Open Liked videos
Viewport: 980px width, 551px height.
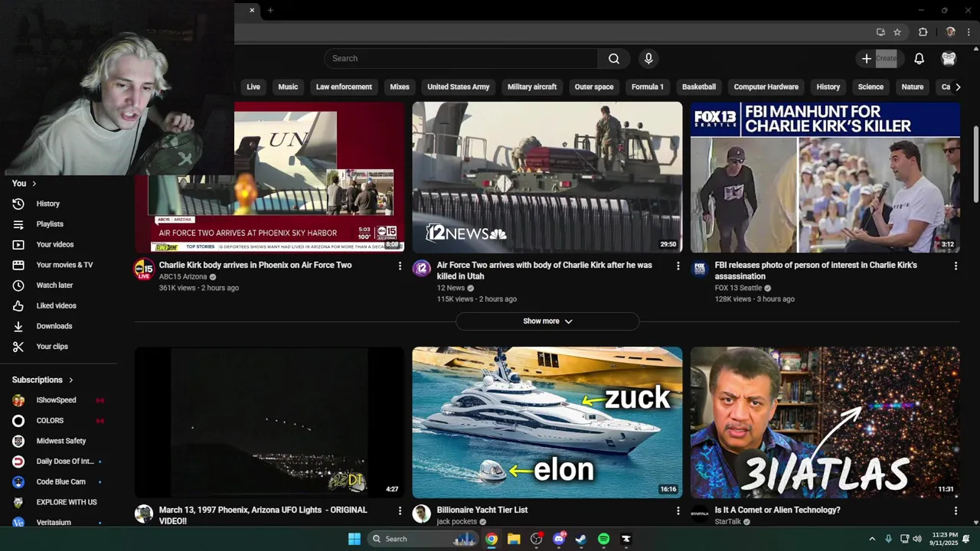click(x=56, y=305)
